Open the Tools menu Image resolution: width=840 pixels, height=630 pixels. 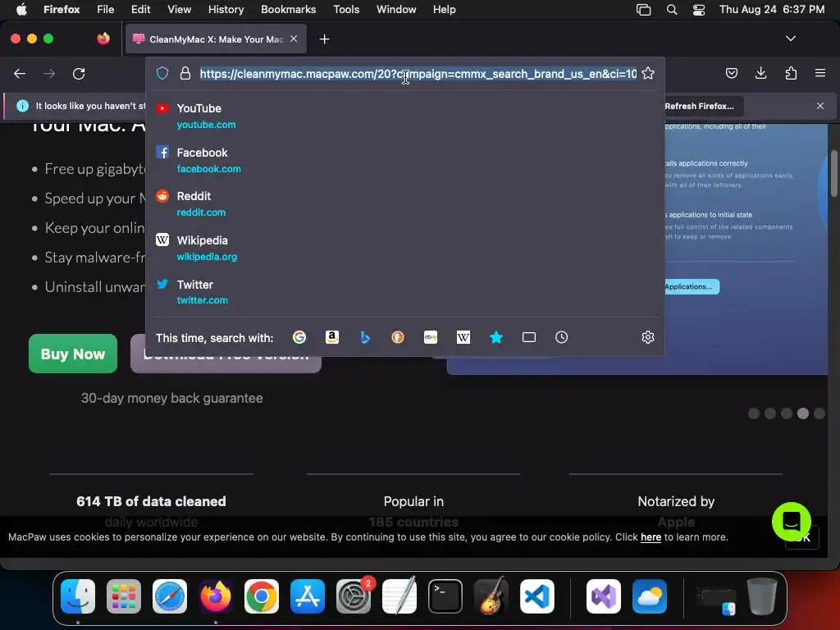346,9
